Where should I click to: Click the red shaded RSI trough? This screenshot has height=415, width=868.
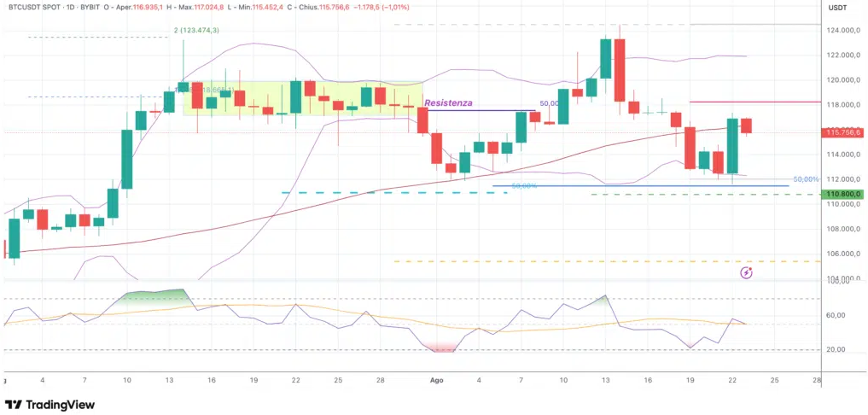click(440, 348)
